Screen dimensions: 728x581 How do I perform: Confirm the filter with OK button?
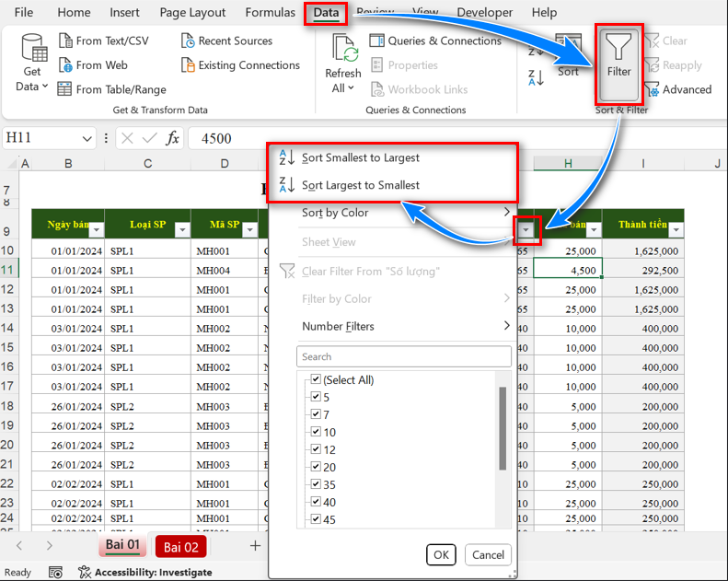tap(441, 554)
